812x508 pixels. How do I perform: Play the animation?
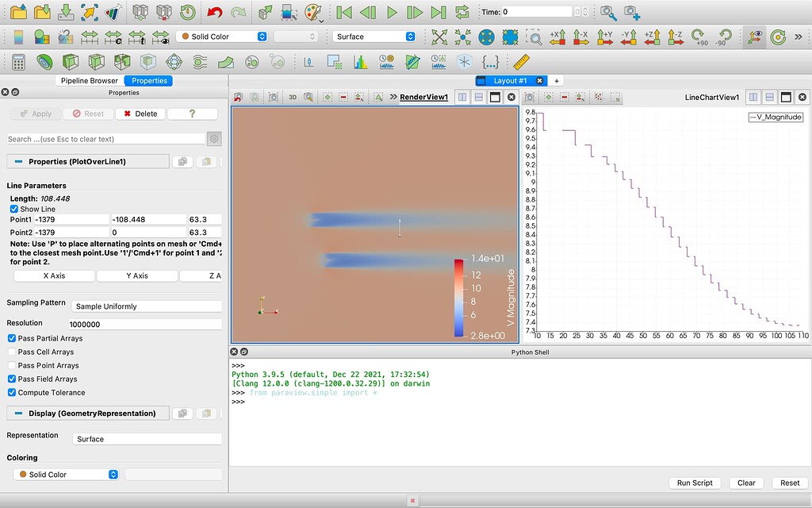tap(392, 11)
